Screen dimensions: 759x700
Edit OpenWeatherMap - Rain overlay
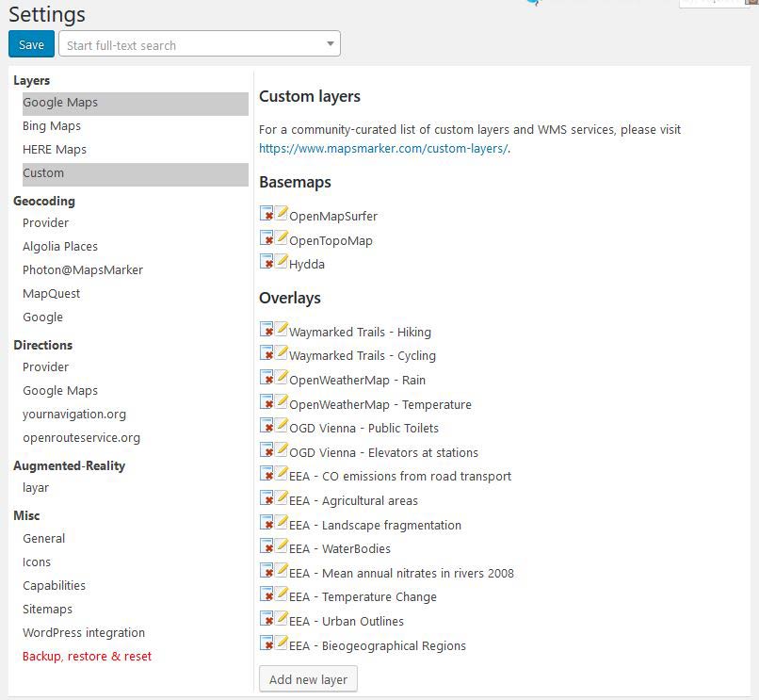282,377
